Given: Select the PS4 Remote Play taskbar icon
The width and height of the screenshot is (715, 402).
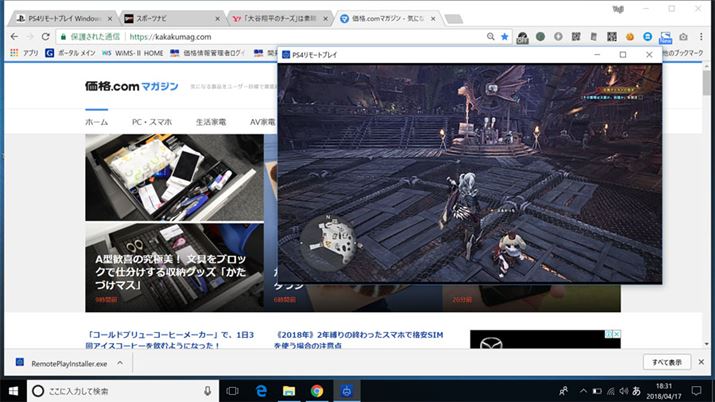Looking at the screenshot, I should point(347,390).
